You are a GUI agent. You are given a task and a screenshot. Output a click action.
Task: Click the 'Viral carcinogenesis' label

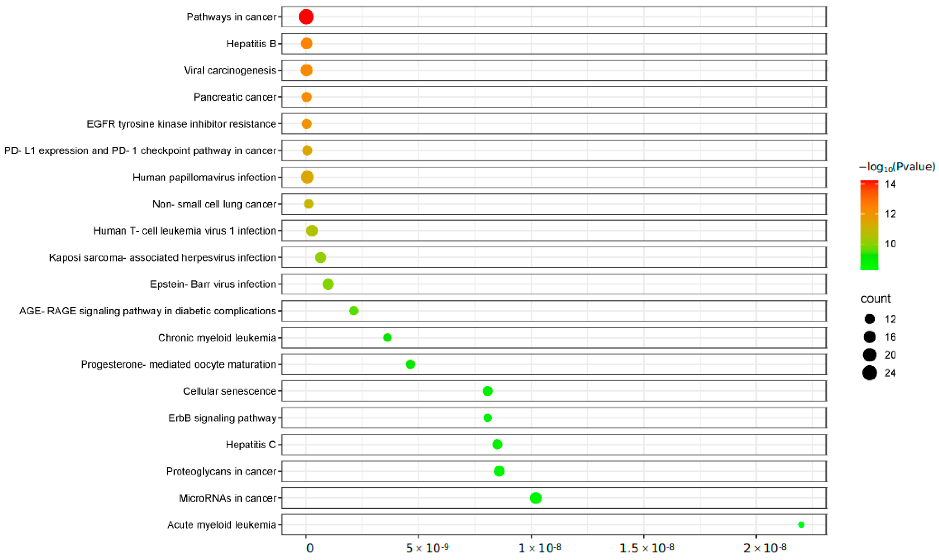(230, 70)
